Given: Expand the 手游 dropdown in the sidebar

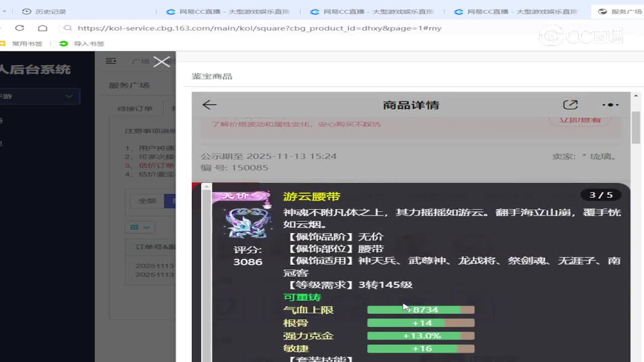Looking at the screenshot, I should (x=39, y=96).
